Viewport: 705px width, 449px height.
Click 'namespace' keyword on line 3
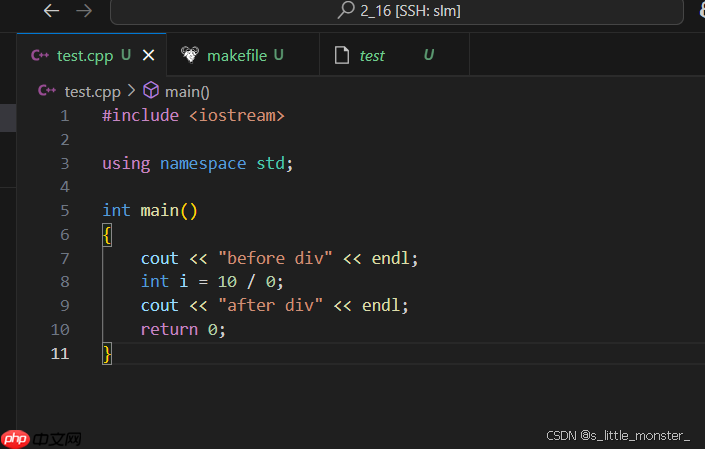(203, 164)
